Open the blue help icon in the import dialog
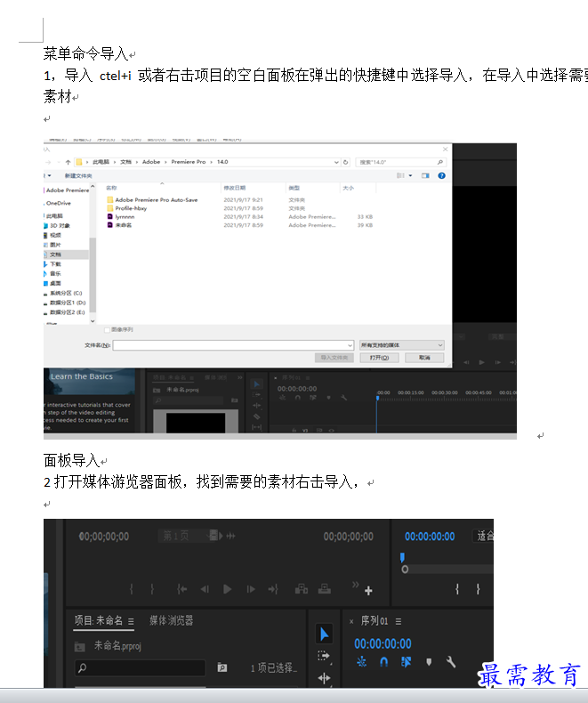Viewport: 588px width, 703px height. 441,175
